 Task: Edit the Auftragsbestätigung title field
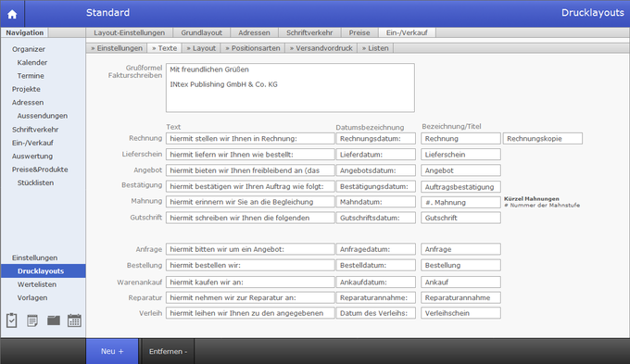460,187
